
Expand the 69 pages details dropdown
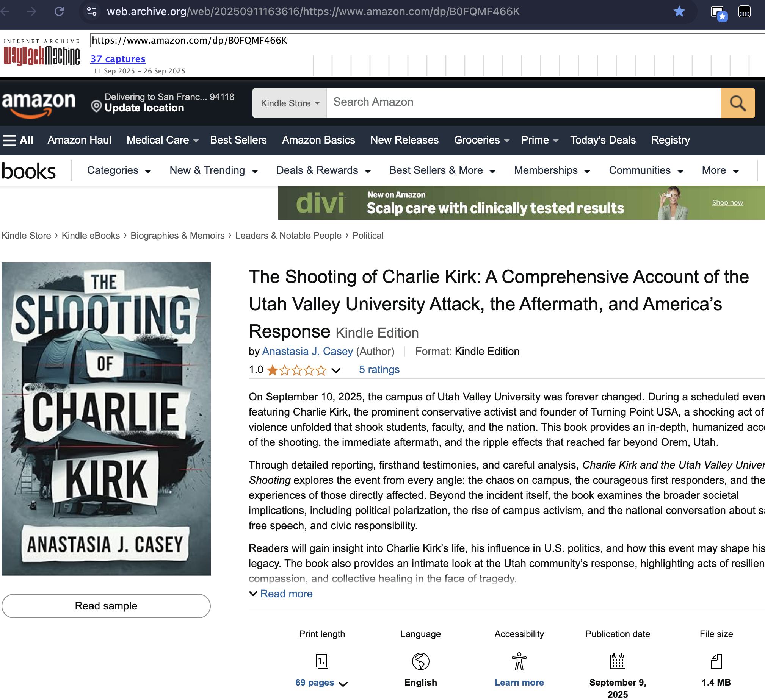(343, 684)
